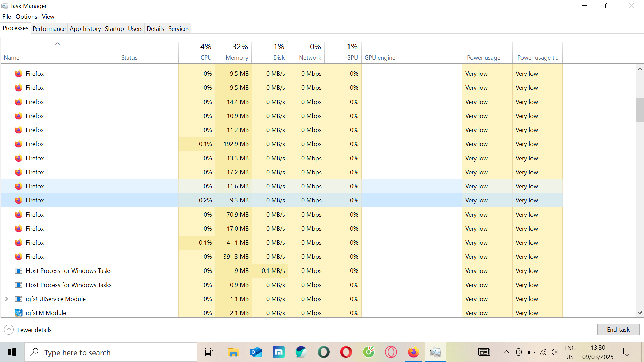Click the icon of Host Process using 0.9 MB

pos(19,285)
